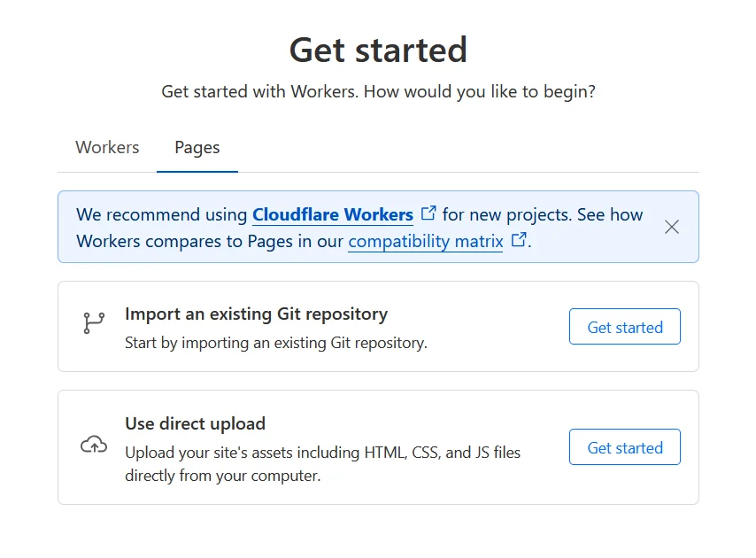Image resolution: width=756 pixels, height=558 pixels.
Task: Open the compatibility matrix link
Action: 425,241
